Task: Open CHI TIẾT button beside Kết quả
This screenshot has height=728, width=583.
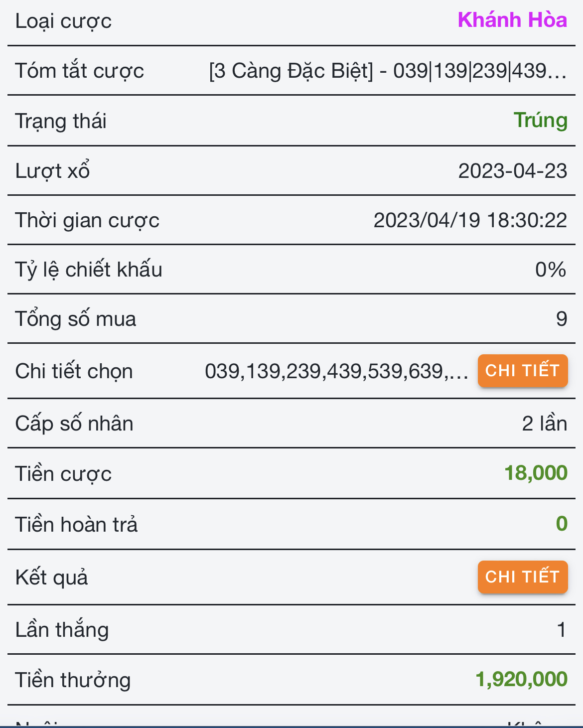Action: pyautogui.click(x=522, y=577)
